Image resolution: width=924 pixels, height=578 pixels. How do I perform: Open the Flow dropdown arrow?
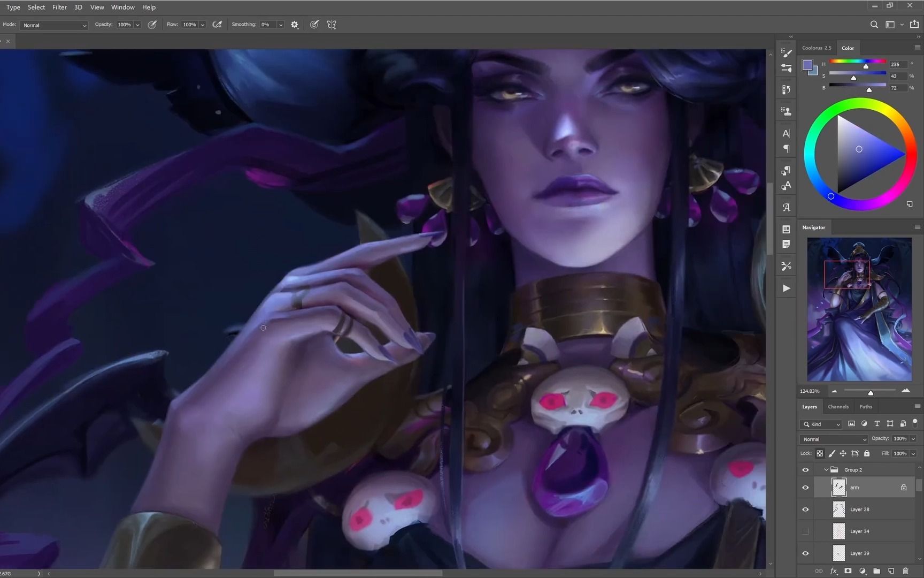click(202, 25)
